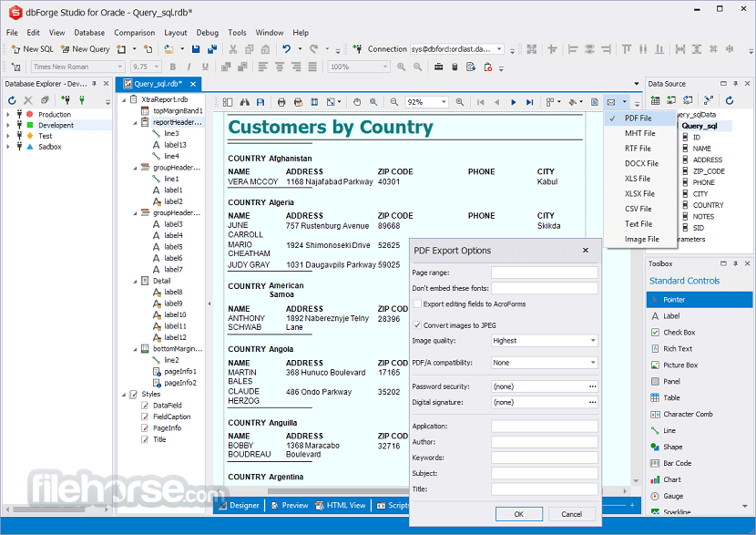Click the New Query toolbar button
The image size is (756, 535).
click(85, 49)
